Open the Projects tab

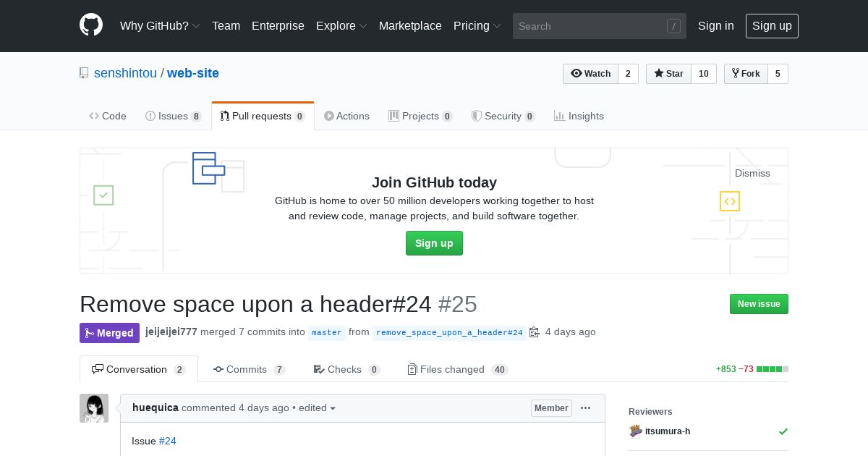[420, 116]
